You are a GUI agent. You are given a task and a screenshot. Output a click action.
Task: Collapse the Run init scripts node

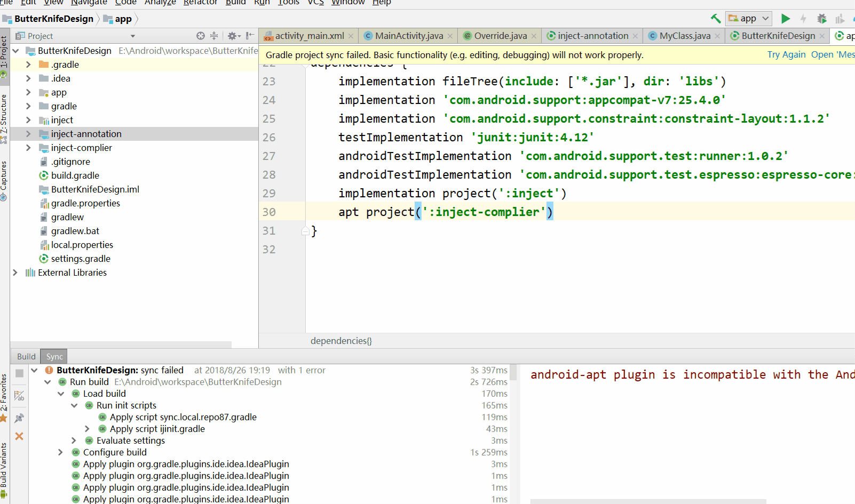pos(74,405)
